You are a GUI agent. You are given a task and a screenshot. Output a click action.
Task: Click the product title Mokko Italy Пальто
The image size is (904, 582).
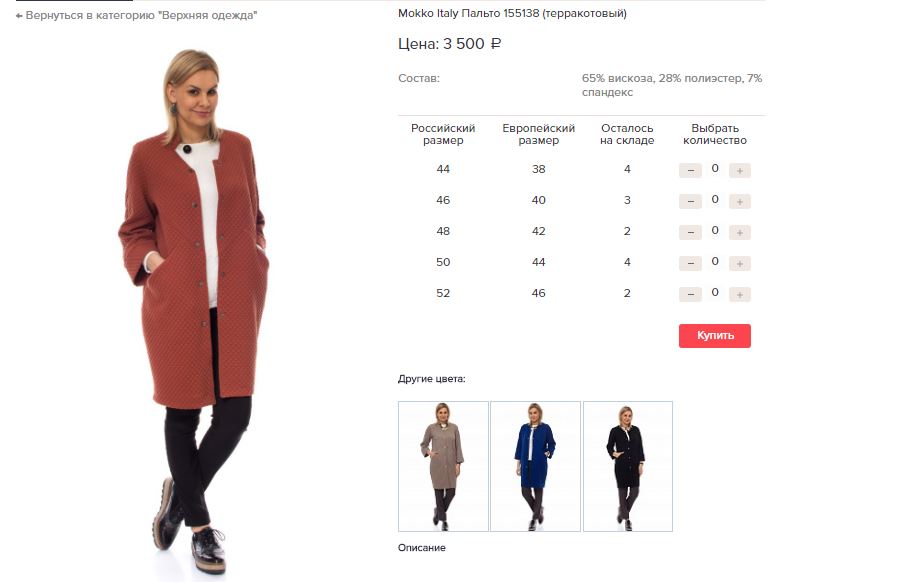(512, 13)
